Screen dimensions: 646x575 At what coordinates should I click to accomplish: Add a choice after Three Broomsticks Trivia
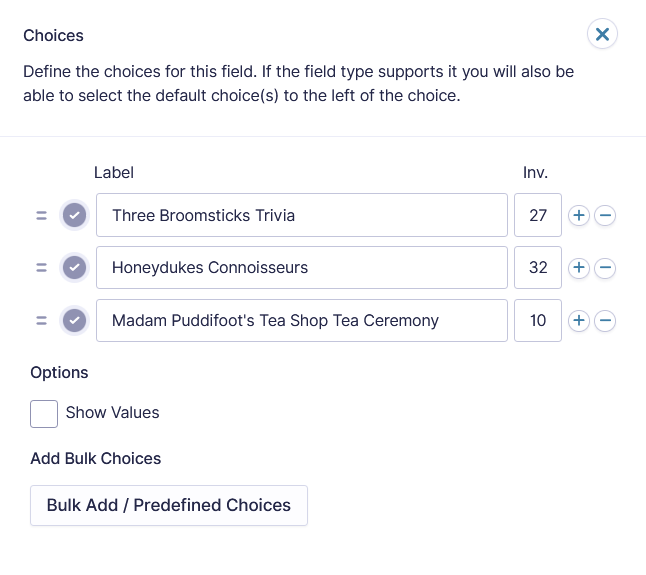(579, 215)
